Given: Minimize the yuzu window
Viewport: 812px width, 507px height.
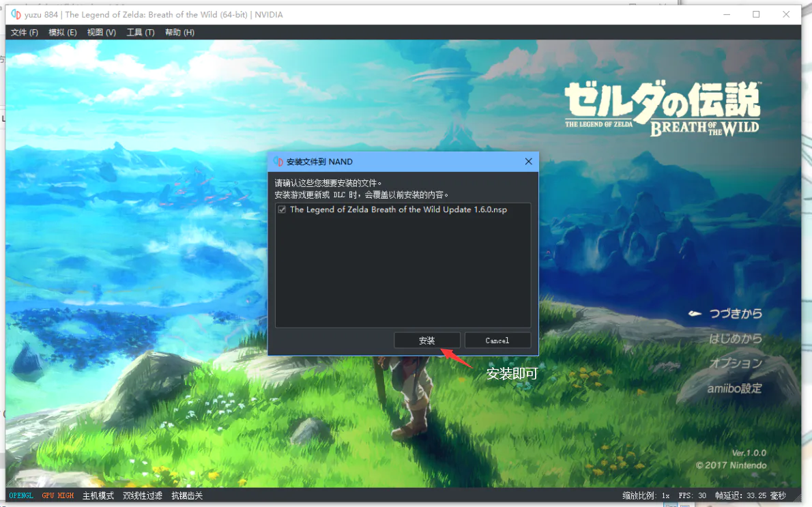Looking at the screenshot, I should coord(727,14).
